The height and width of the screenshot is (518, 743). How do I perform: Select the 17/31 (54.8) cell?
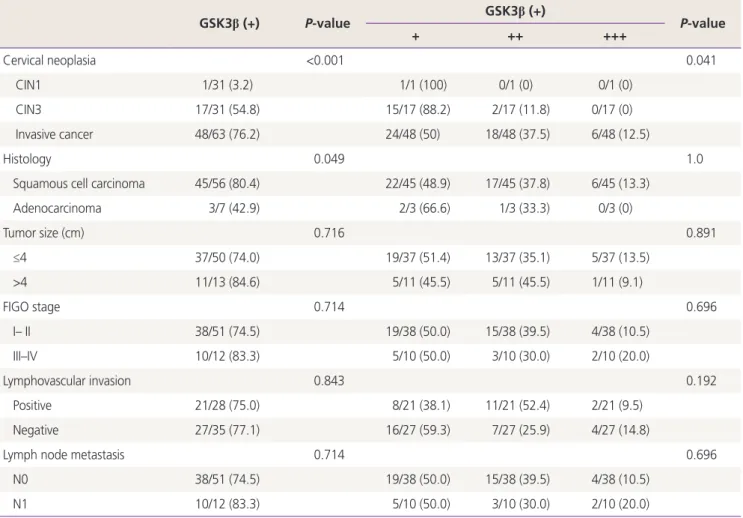point(227,110)
